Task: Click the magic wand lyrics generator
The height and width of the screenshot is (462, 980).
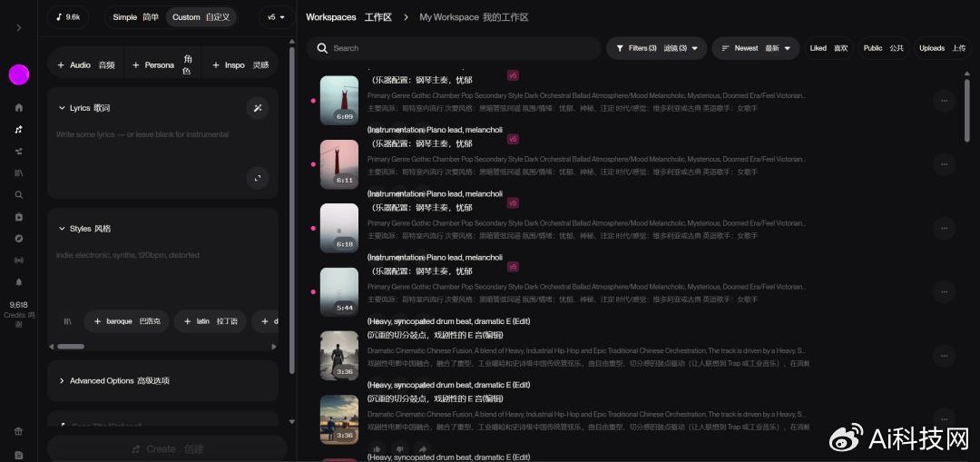Action: (x=258, y=108)
